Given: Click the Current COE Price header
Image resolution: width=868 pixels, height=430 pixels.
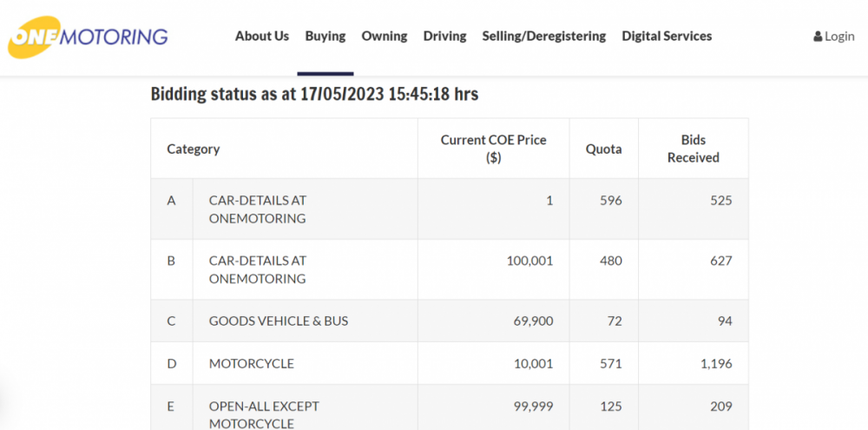Looking at the screenshot, I should tap(493, 149).
